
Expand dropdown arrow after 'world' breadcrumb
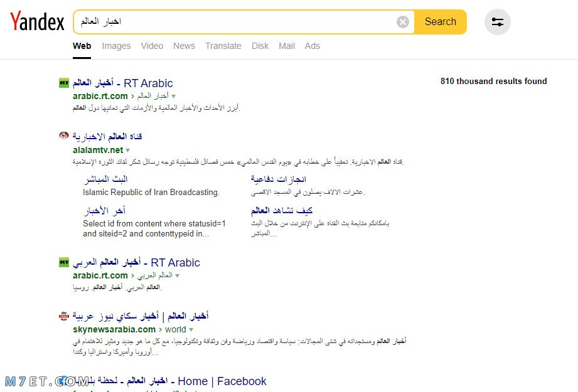pos(191,330)
